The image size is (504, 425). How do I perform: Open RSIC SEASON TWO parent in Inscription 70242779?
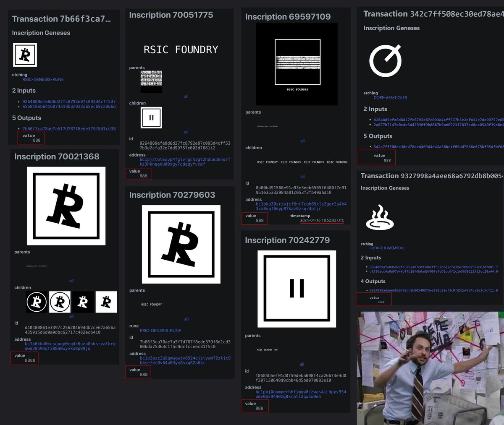267,350
